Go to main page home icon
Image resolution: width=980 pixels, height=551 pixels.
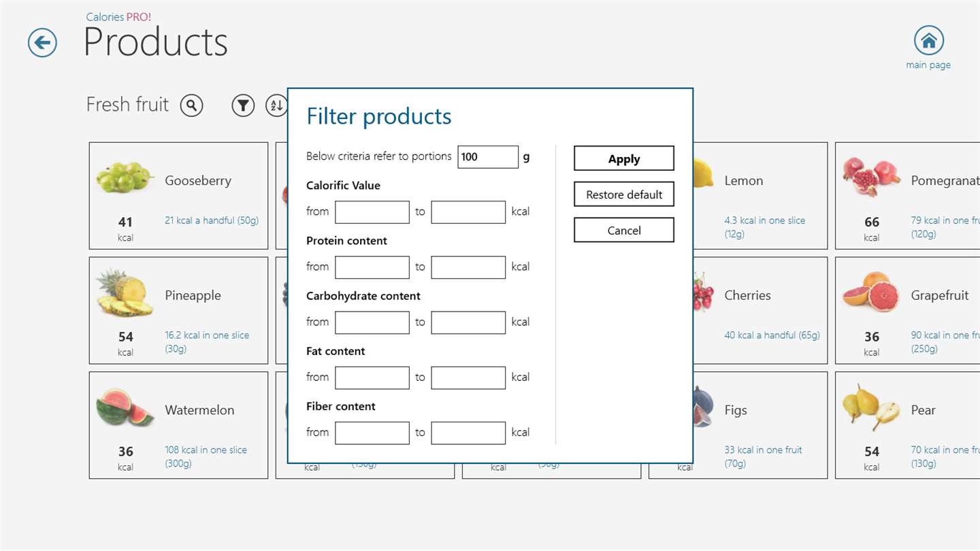tap(928, 41)
